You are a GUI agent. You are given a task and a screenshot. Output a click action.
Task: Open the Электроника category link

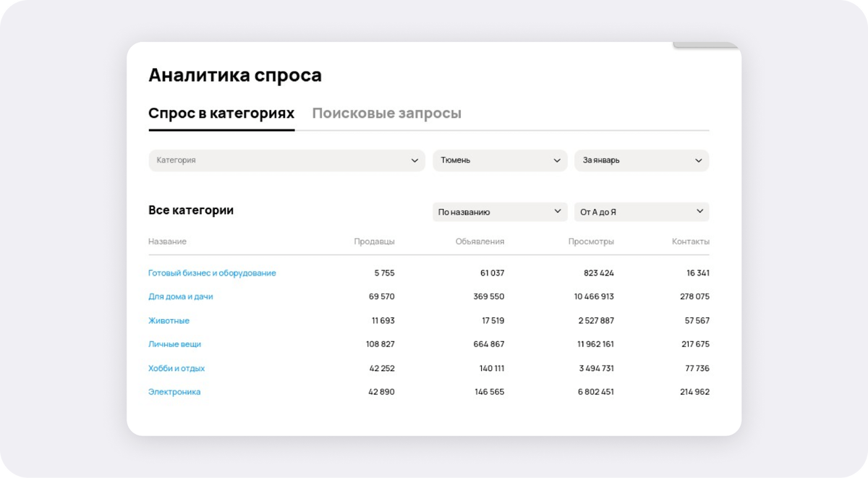click(174, 392)
